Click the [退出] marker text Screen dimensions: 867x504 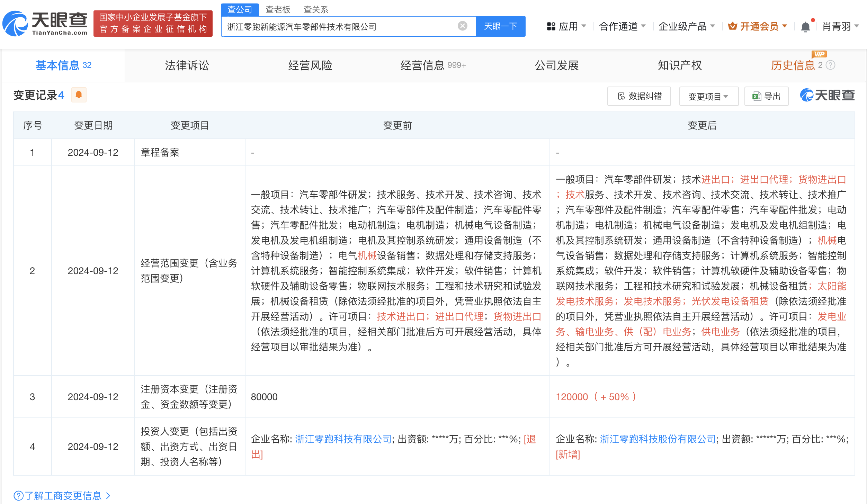[529, 439]
